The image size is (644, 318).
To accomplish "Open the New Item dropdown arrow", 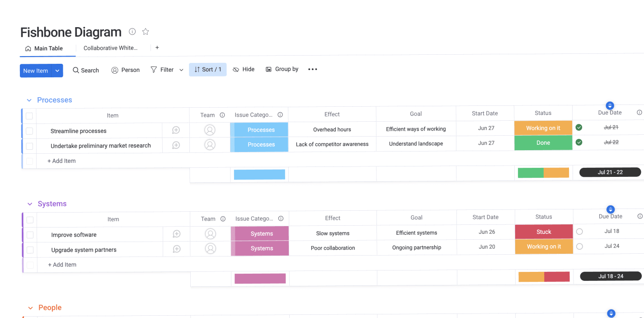I will [x=57, y=71].
